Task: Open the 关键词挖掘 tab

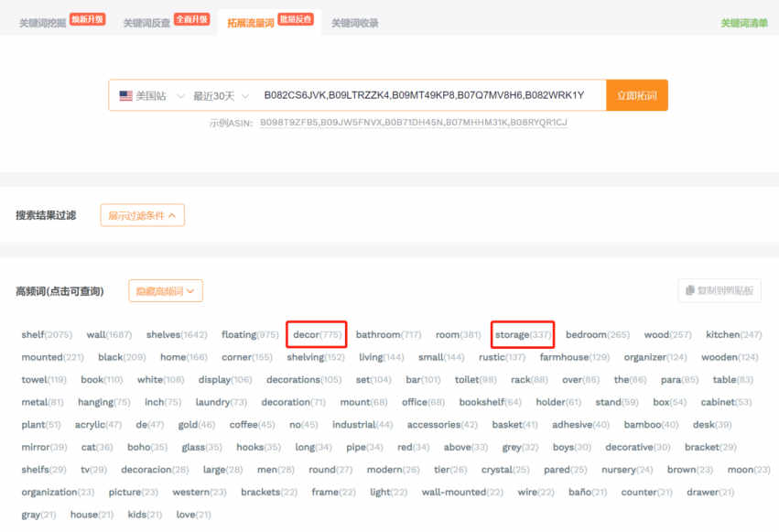Action: pos(43,23)
